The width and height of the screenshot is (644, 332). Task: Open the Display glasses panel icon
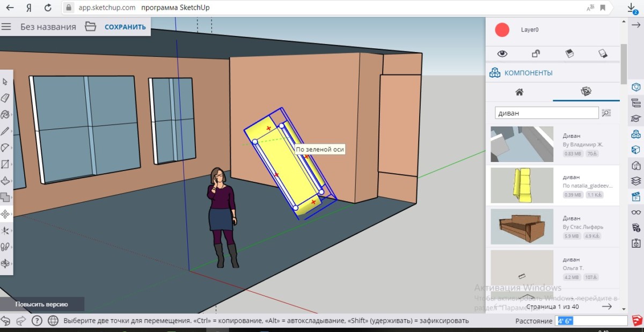pyautogui.click(x=636, y=212)
